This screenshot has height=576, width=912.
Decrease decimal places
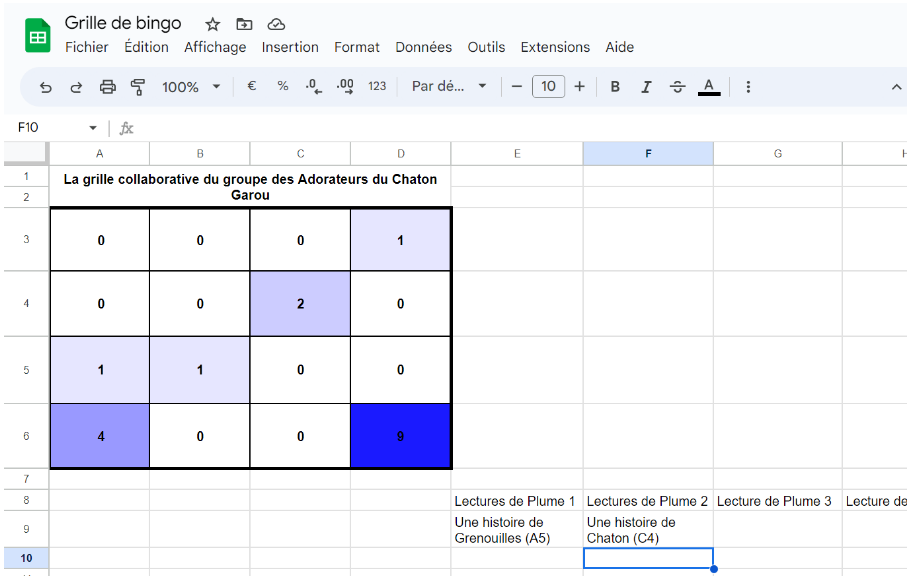coord(314,87)
